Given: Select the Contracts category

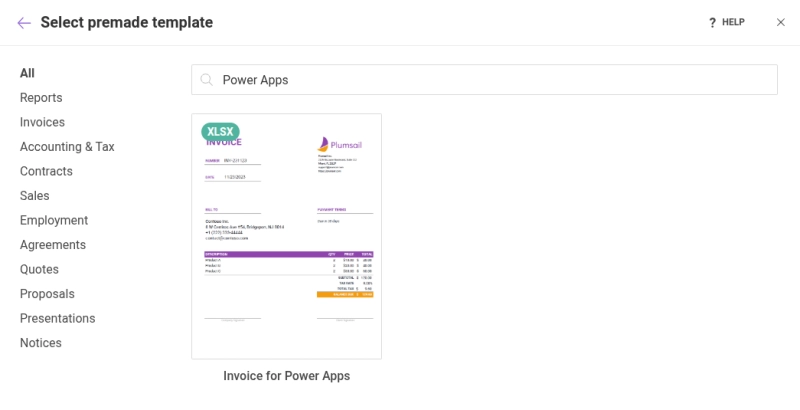Looking at the screenshot, I should tap(46, 171).
